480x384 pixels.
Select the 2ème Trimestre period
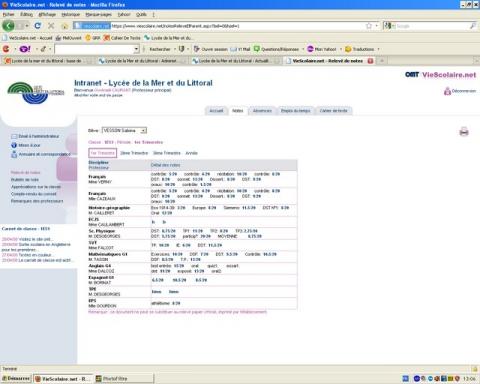134,153
